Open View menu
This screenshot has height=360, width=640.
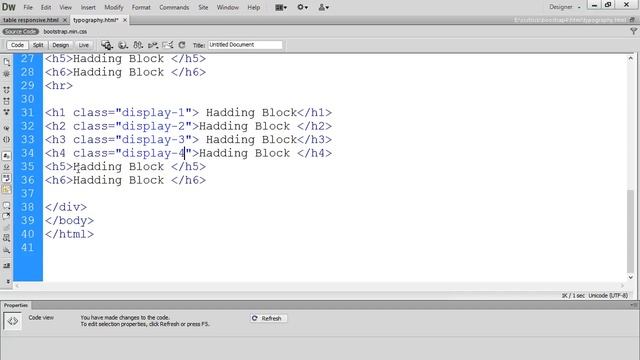coord(65,7)
